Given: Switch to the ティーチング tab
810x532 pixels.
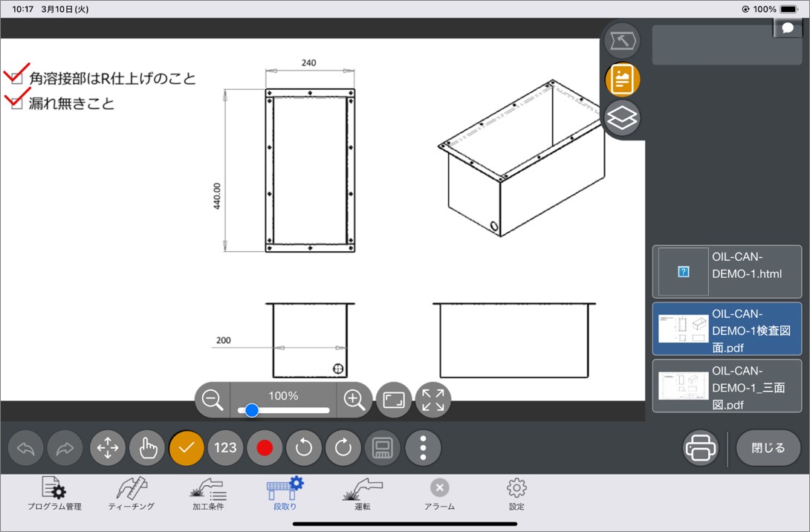Looking at the screenshot, I should 132,495.
